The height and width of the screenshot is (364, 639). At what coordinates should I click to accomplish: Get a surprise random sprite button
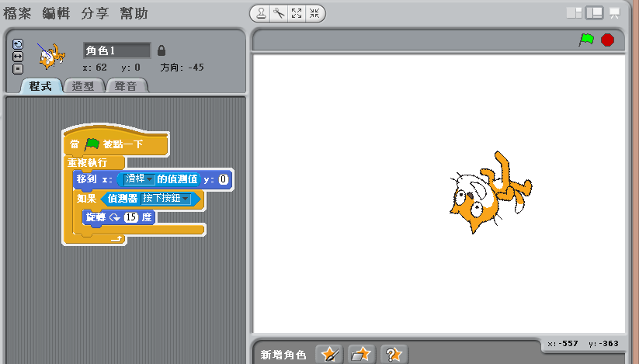point(394,354)
